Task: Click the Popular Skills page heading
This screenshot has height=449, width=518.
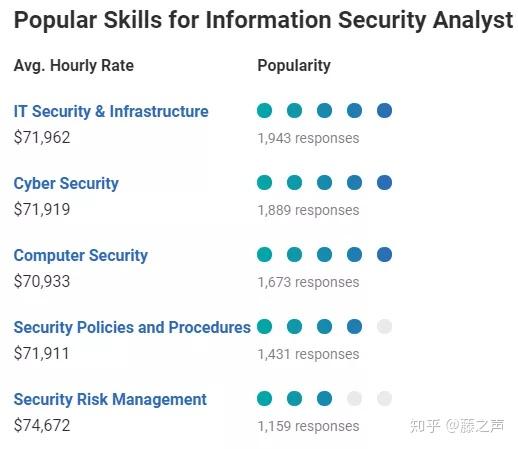Action: (x=263, y=21)
